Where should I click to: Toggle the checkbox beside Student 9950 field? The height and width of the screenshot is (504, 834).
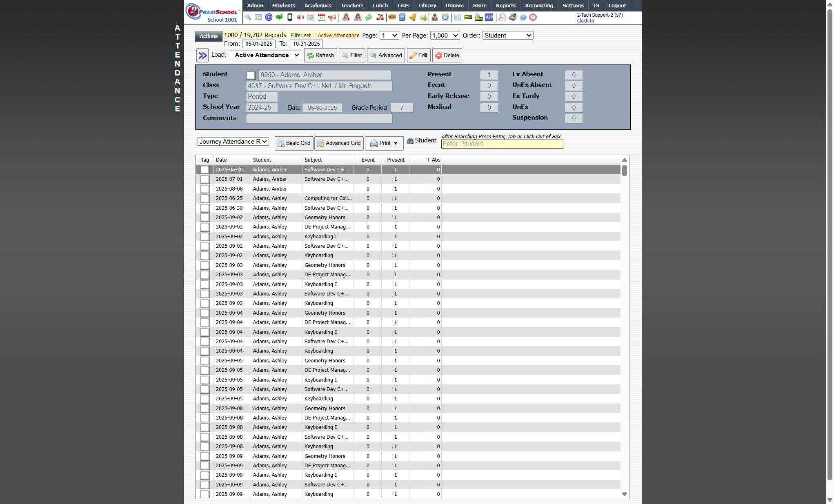tap(251, 75)
